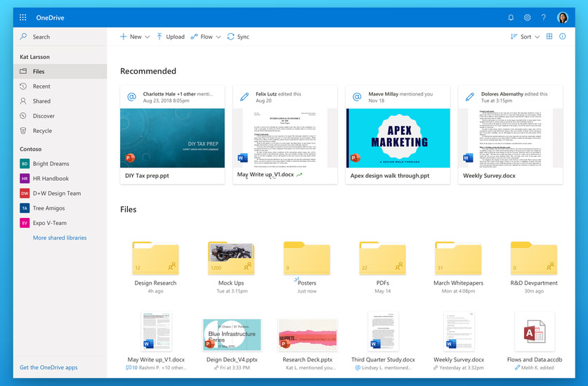Click the Sync button
588x386 pixels.
(x=238, y=37)
